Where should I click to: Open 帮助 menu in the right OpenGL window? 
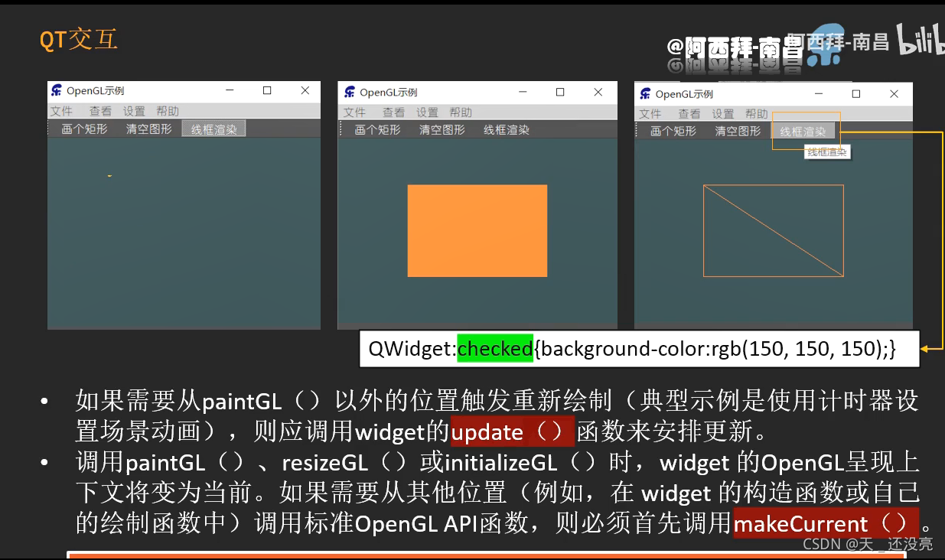pyautogui.click(x=757, y=113)
